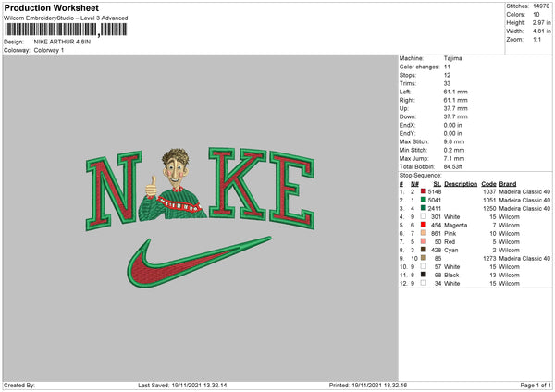Select the Black swatch in row 98

pos(424,275)
